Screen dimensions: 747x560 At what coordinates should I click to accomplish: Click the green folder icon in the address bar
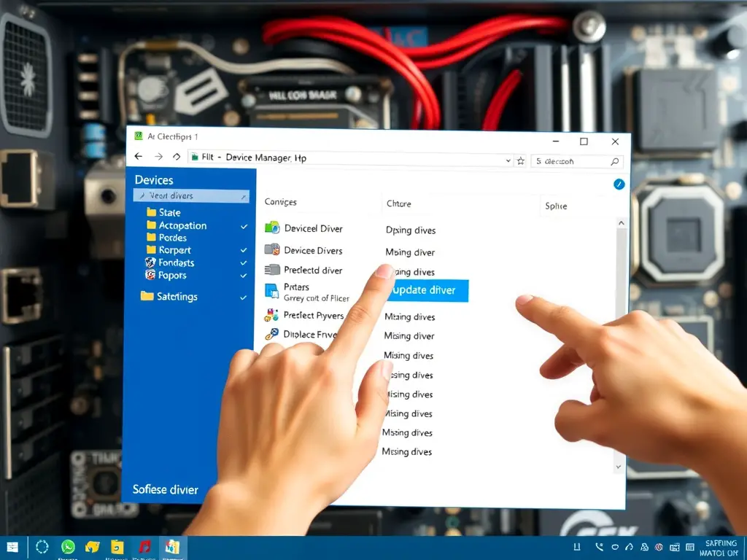tap(194, 157)
